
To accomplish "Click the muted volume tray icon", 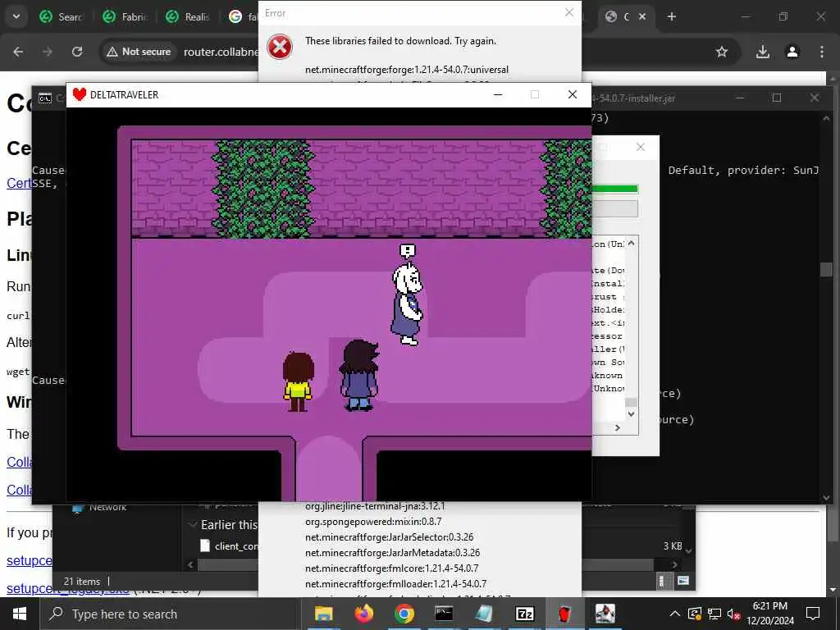I will tap(734, 614).
